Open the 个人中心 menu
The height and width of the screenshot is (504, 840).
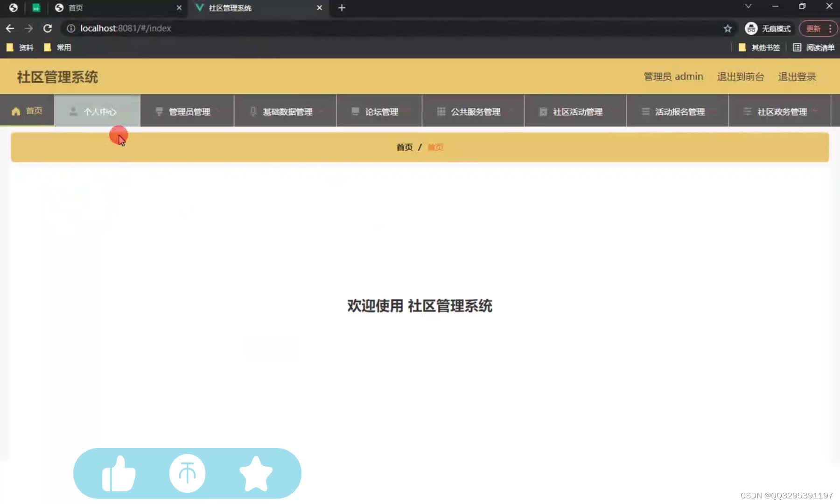[97, 111]
